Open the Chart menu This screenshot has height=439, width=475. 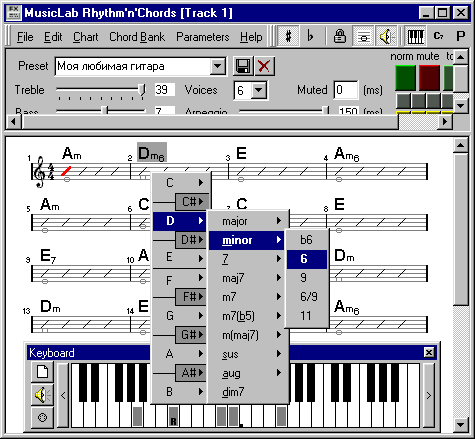[86, 37]
